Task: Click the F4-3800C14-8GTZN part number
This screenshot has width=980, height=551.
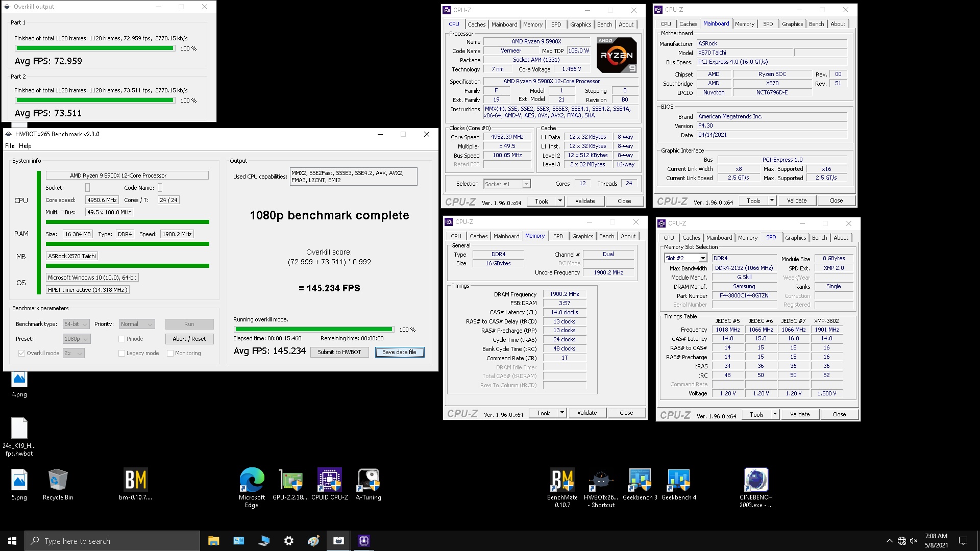Action: tap(744, 295)
